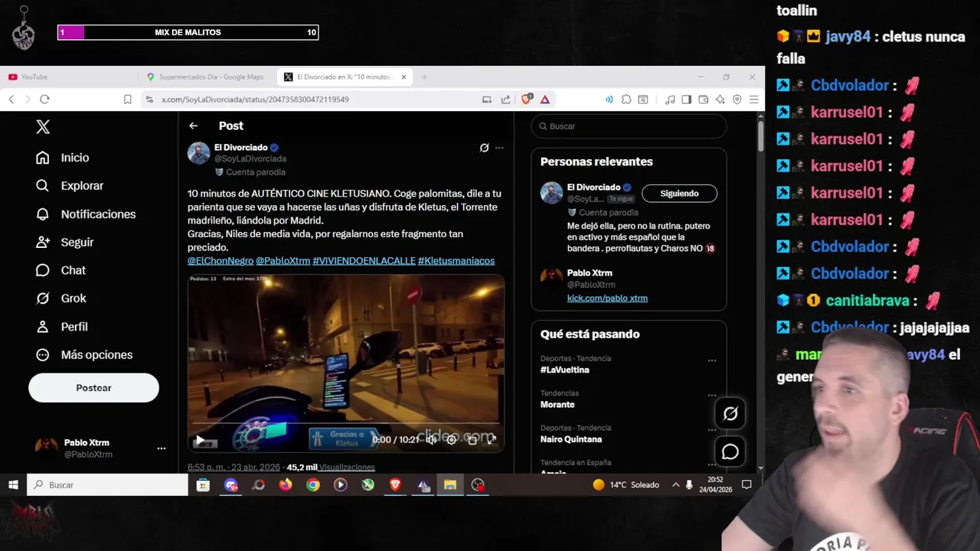
Task: Open options for the Nairo Quintana trend
Action: tap(712, 430)
